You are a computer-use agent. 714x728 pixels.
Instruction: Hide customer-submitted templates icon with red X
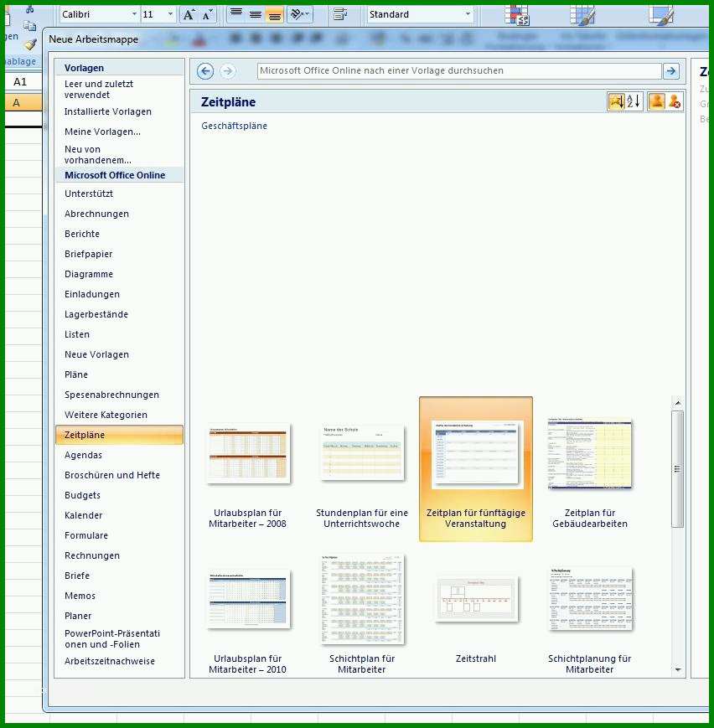coord(674,101)
